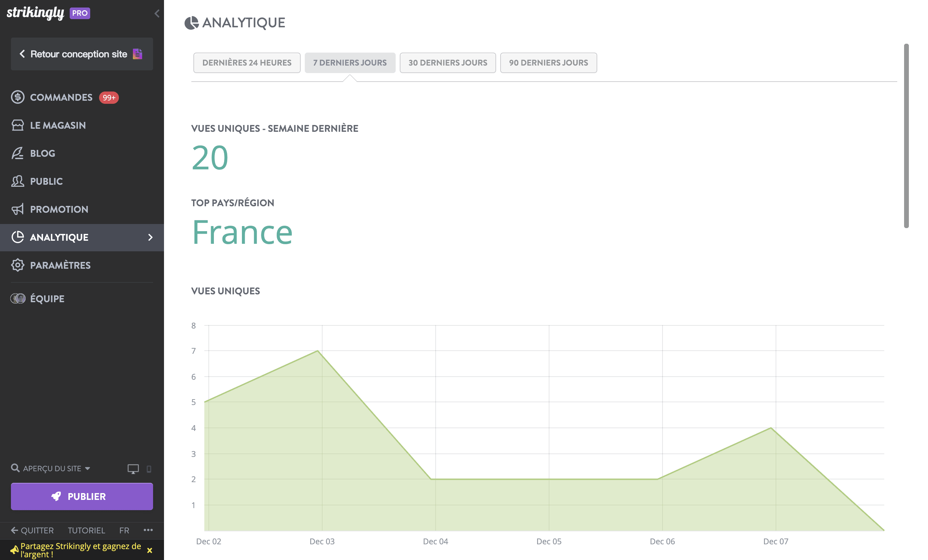The image size is (928, 560).
Task: Select the Le Magasin store icon
Action: coord(17,125)
